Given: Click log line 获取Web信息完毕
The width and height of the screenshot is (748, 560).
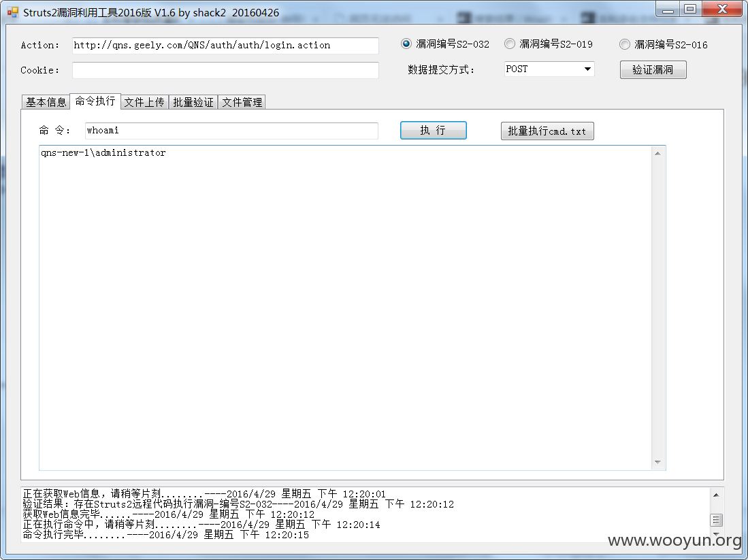Looking at the screenshot, I should 169,514.
